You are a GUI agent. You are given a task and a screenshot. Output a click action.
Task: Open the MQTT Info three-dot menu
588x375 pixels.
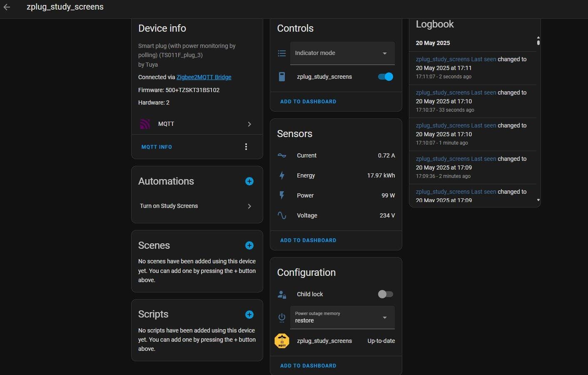point(246,147)
